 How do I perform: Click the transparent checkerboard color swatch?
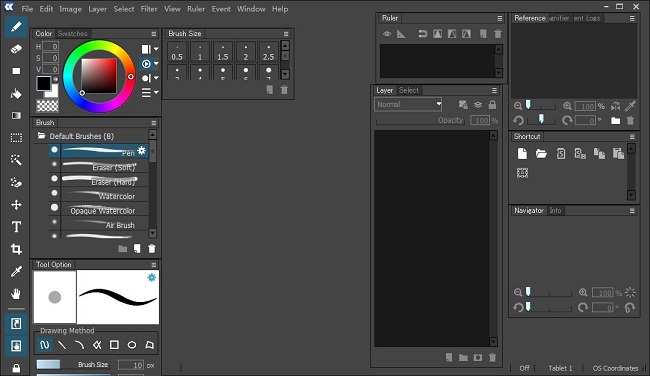47,106
